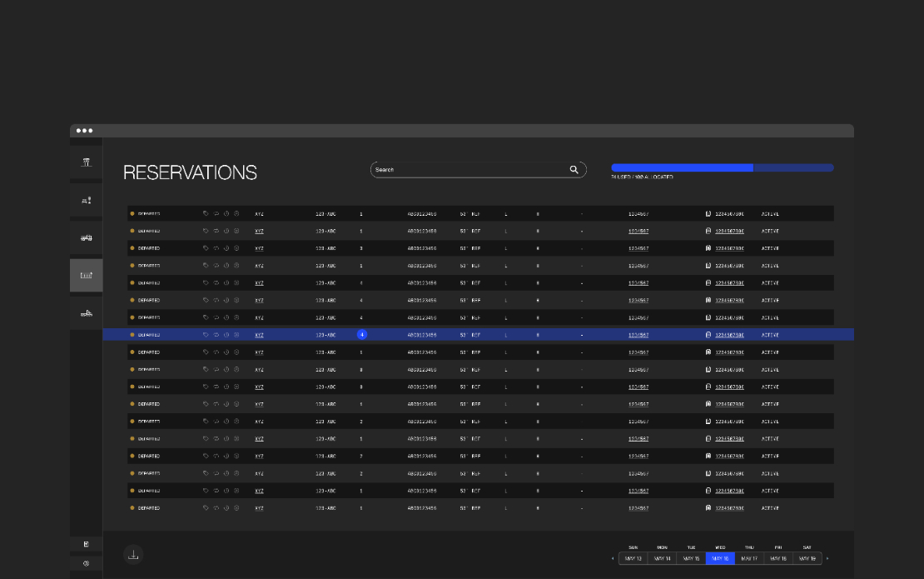Click the clock icon in the top row

[x=226, y=213]
